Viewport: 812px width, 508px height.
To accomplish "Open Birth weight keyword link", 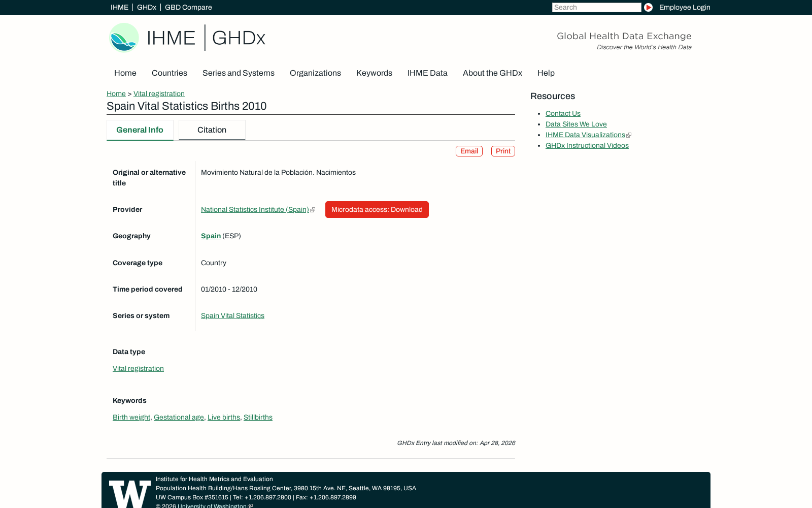I will (131, 417).
